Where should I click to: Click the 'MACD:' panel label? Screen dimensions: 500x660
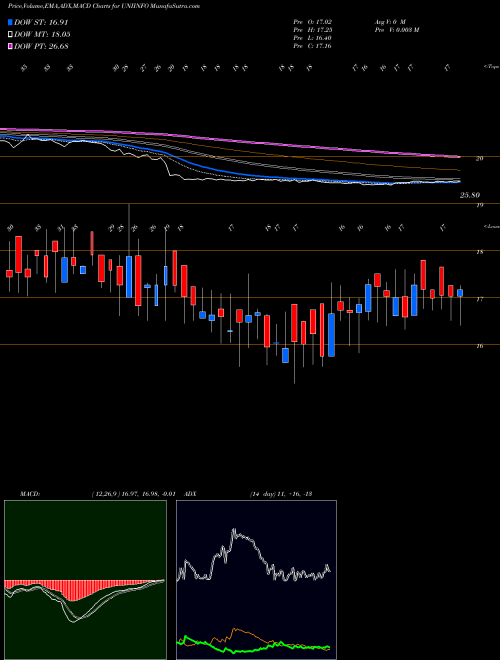tap(30, 494)
